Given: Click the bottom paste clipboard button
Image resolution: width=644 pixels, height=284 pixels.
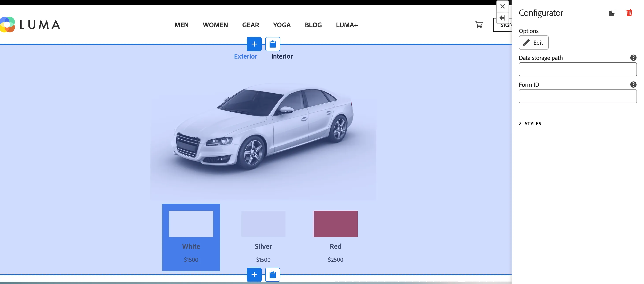Looking at the screenshot, I should pyautogui.click(x=272, y=275).
